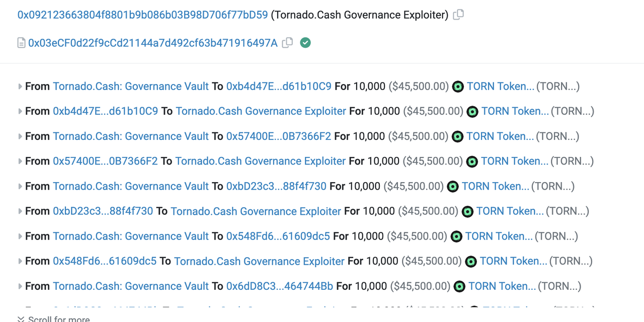The width and height of the screenshot is (644, 322).
Task: Copy the Governance Exploiter address
Action: point(458,15)
